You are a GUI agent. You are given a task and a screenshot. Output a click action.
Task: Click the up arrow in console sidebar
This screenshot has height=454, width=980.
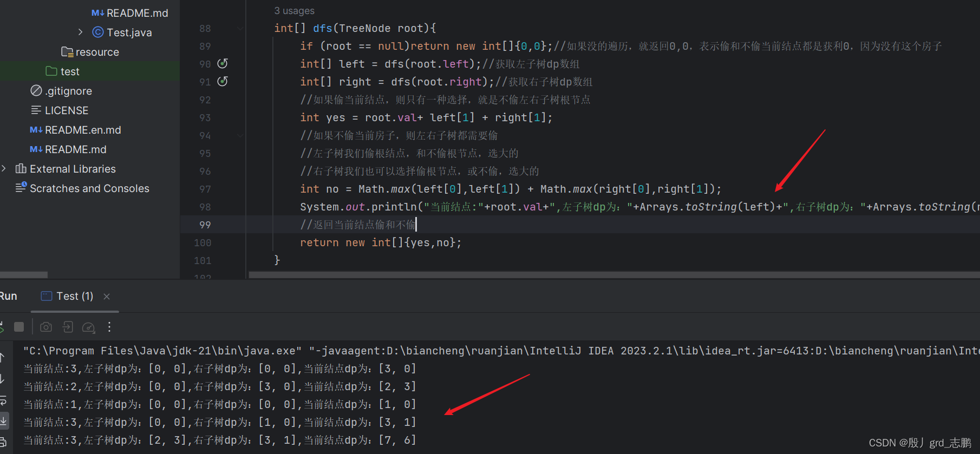pyautogui.click(x=2, y=358)
